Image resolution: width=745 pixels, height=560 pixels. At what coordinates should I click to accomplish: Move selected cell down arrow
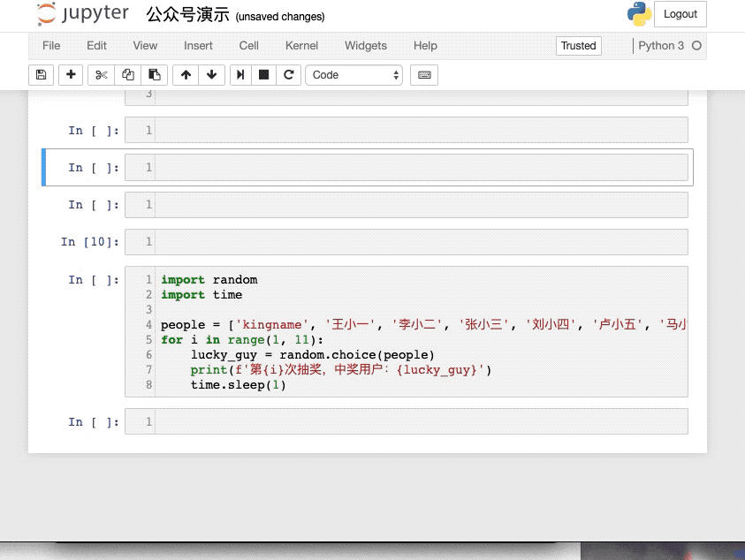click(x=212, y=75)
